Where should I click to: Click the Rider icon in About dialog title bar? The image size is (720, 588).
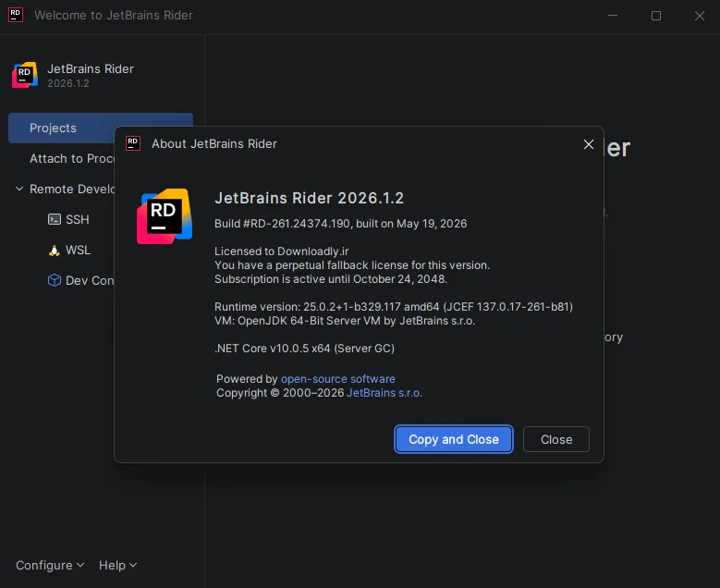click(x=133, y=143)
